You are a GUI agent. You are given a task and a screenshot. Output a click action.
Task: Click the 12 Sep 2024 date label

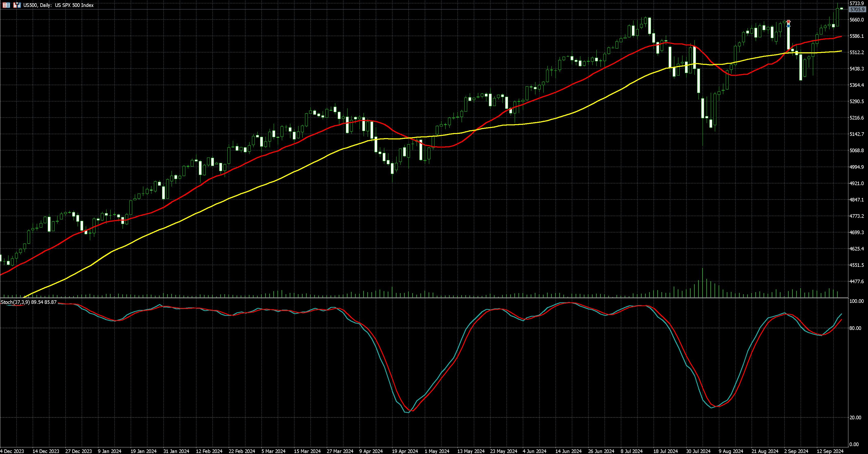coord(830,451)
